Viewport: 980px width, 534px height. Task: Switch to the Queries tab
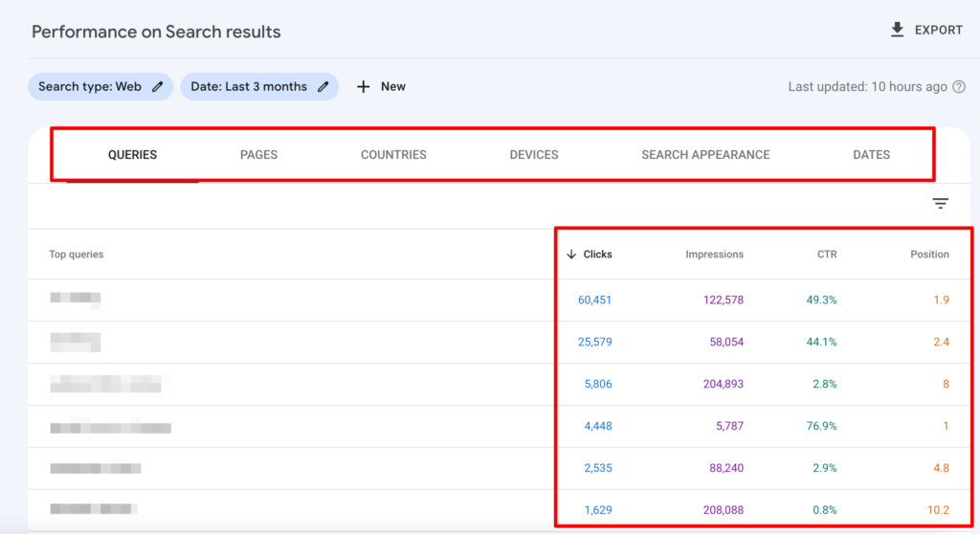[x=132, y=155]
